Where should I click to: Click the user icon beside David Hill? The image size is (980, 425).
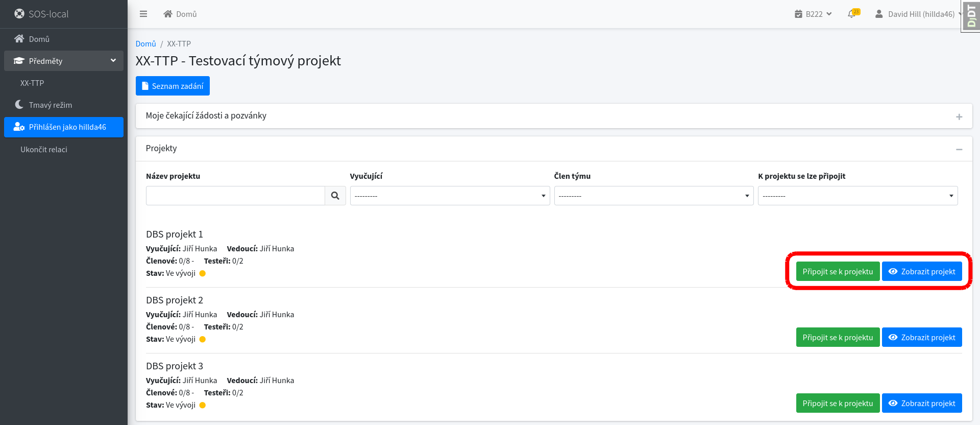coord(879,14)
